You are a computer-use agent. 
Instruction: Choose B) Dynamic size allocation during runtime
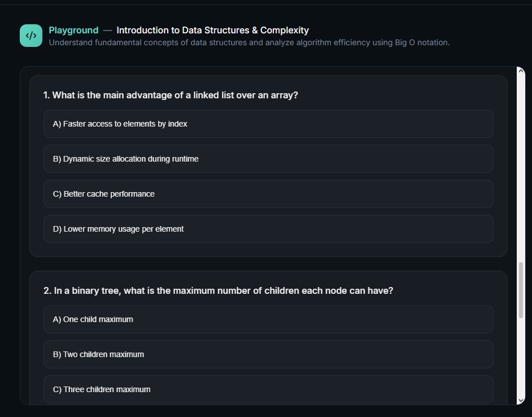click(x=268, y=159)
